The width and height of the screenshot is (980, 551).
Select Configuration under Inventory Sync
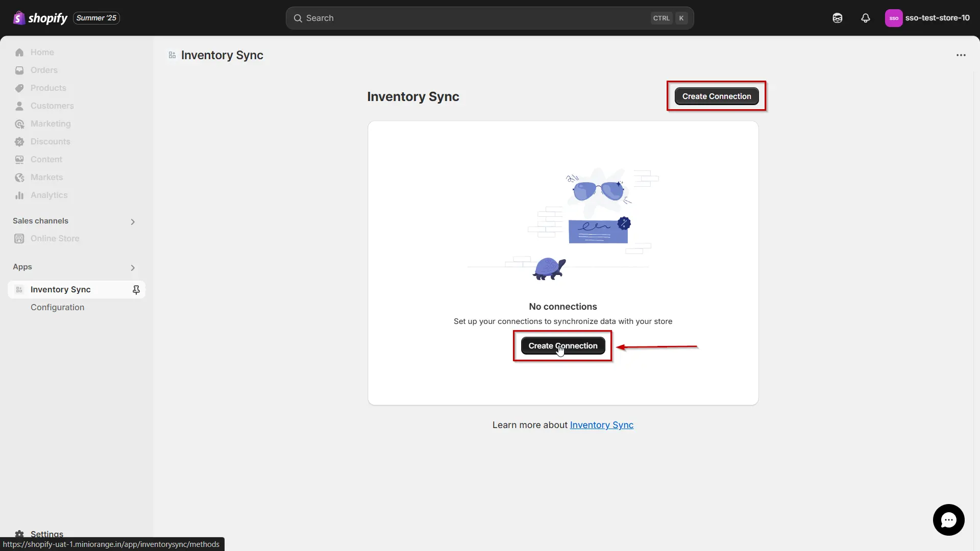pos(57,307)
